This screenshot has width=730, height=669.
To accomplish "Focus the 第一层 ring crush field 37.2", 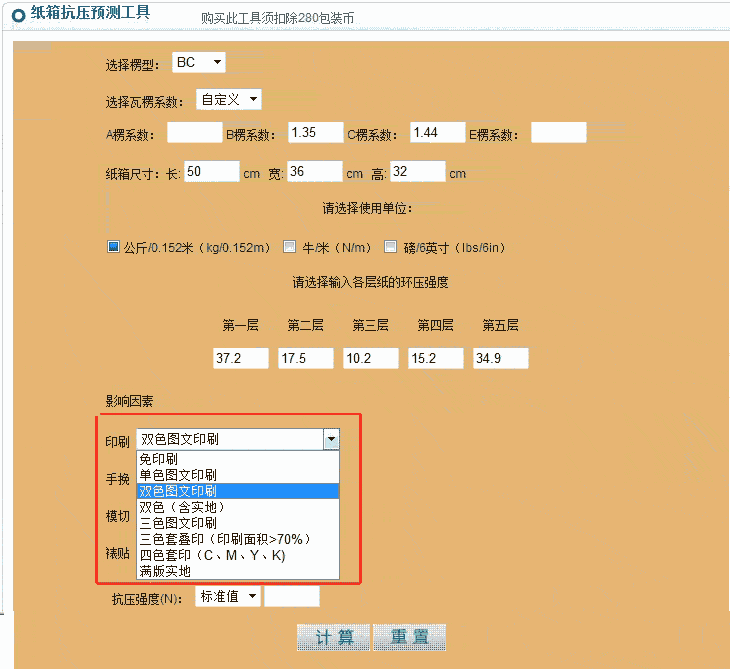I will click(x=241, y=359).
